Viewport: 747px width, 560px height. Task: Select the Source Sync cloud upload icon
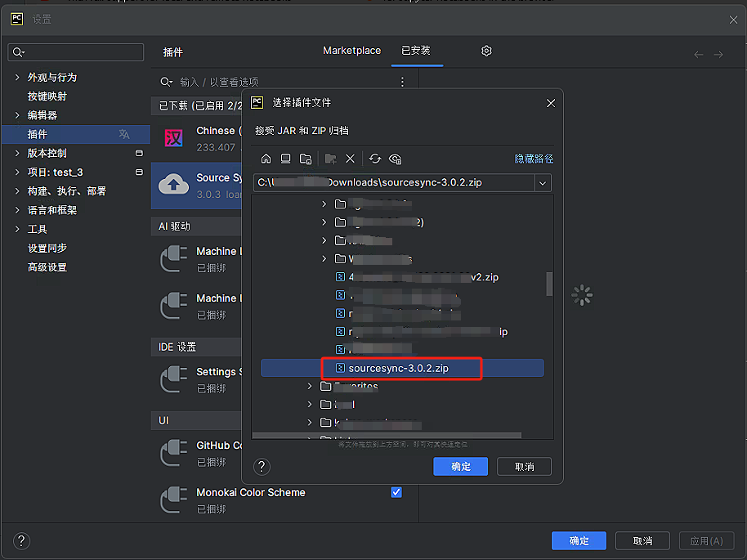[174, 185]
